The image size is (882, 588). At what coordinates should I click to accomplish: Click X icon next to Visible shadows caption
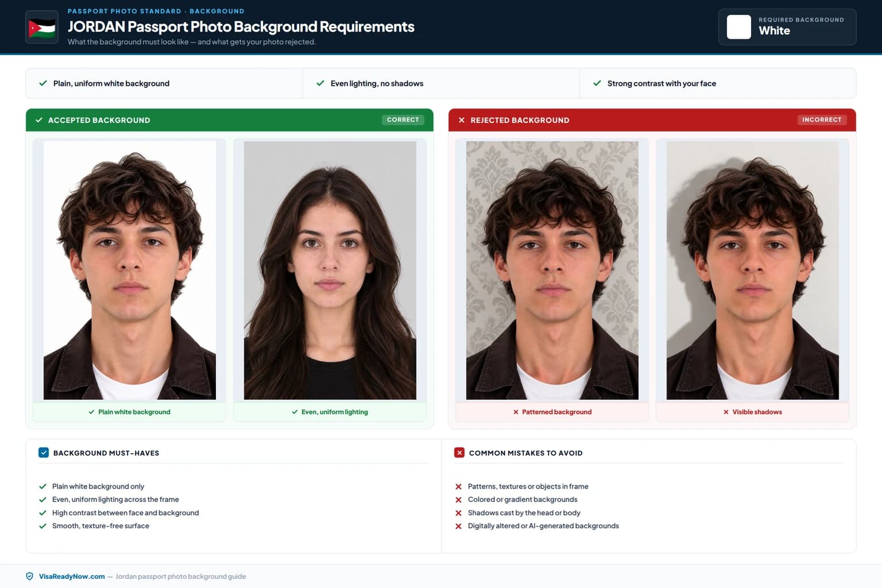click(x=726, y=412)
